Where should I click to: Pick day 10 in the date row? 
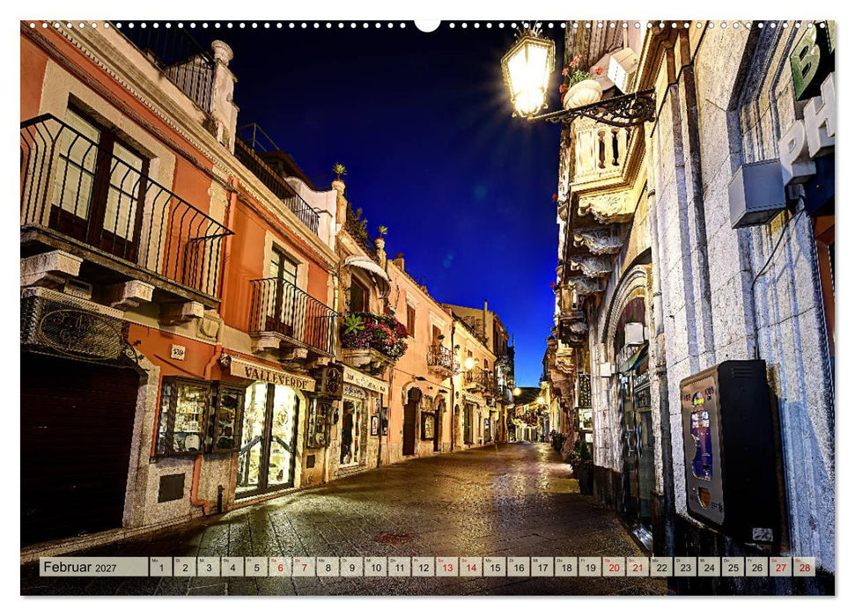[x=376, y=567]
